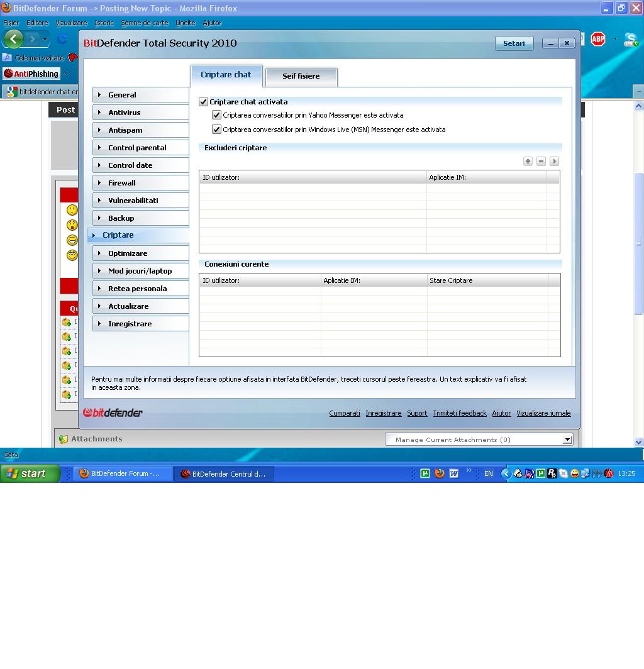Screen dimensions: 644x669
Task: Open Vizualizare menu in Firefox
Action: pyautogui.click(x=71, y=23)
